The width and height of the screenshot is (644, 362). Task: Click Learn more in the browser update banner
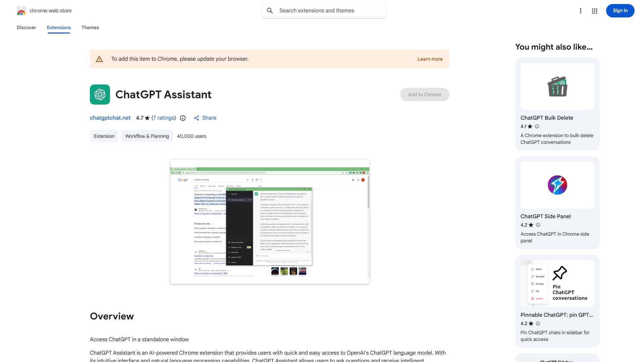[430, 59]
